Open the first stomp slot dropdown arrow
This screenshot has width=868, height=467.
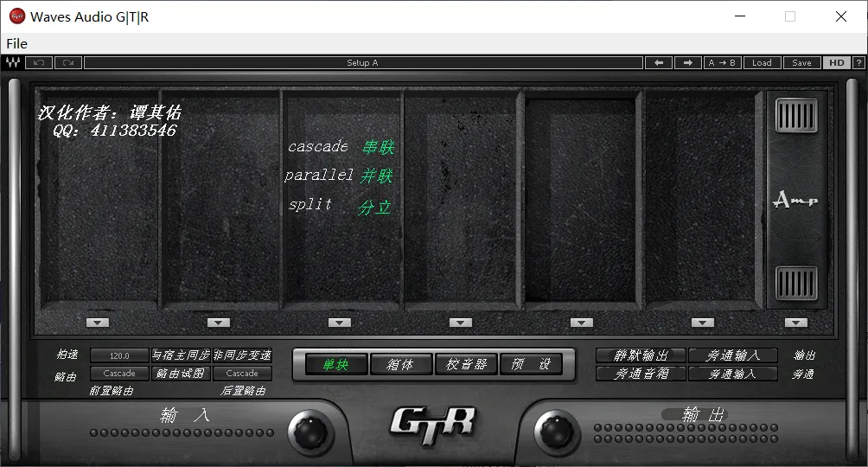(x=98, y=323)
